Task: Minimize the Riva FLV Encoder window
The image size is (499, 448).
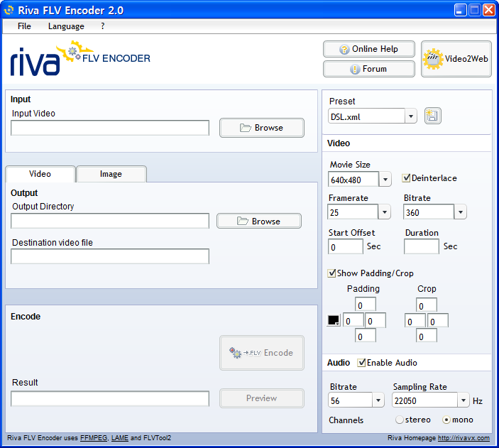Action: coord(460,10)
